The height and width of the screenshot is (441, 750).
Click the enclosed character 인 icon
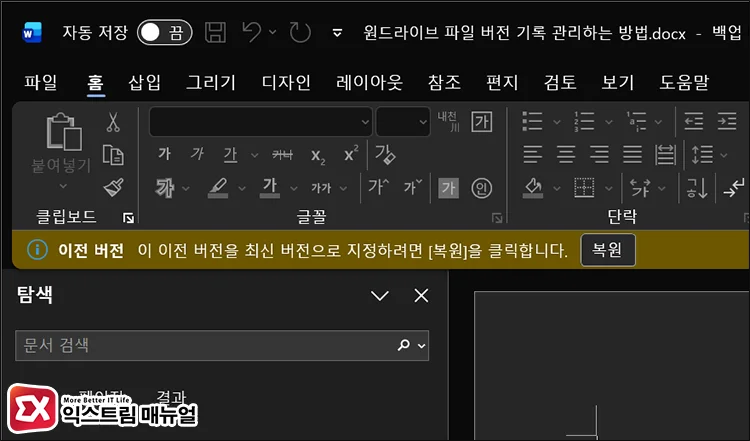[481, 188]
